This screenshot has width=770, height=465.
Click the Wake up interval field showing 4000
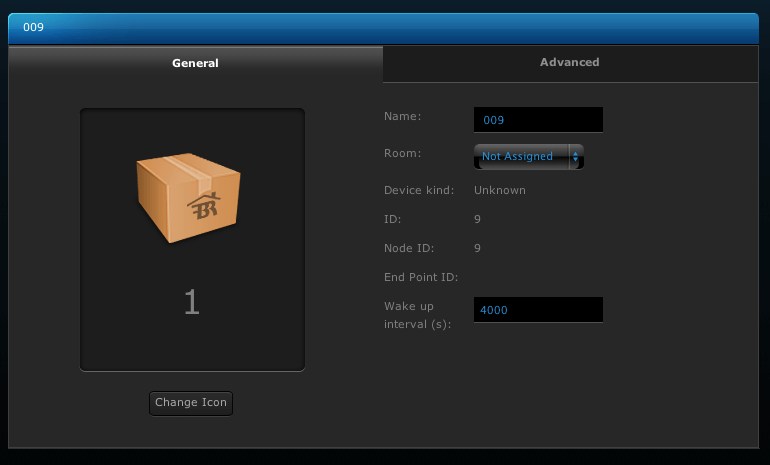tap(538, 310)
